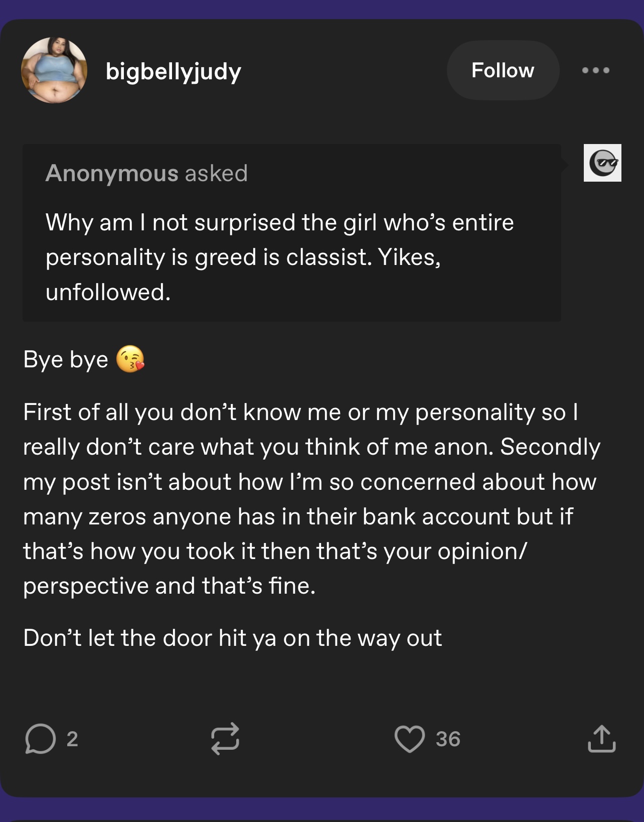The width and height of the screenshot is (644, 822).
Task: Like the post with the heart icon
Action: click(x=409, y=739)
